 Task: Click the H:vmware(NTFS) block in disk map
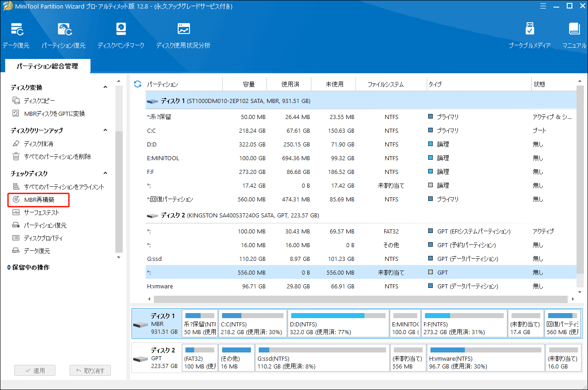[x=485, y=357]
